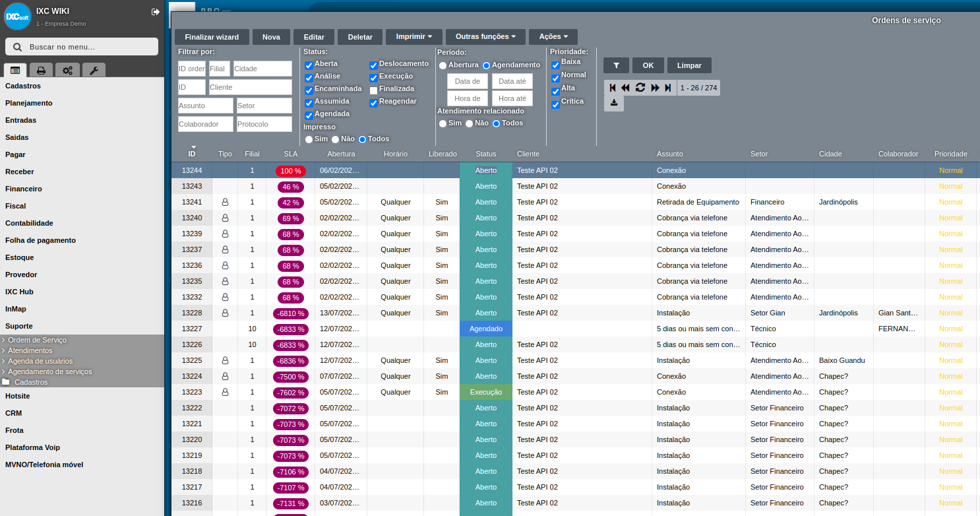Click the Nova button
The image size is (980, 516).
(271, 37)
